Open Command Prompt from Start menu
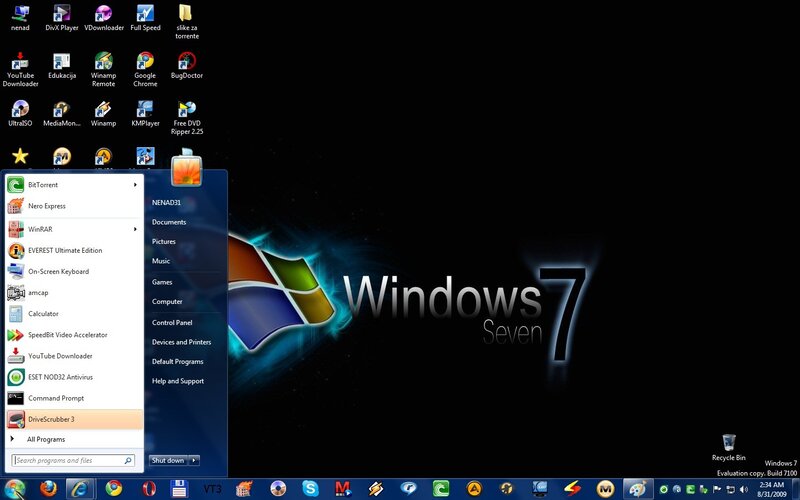This screenshot has width=800, height=500. click(74, 398)
